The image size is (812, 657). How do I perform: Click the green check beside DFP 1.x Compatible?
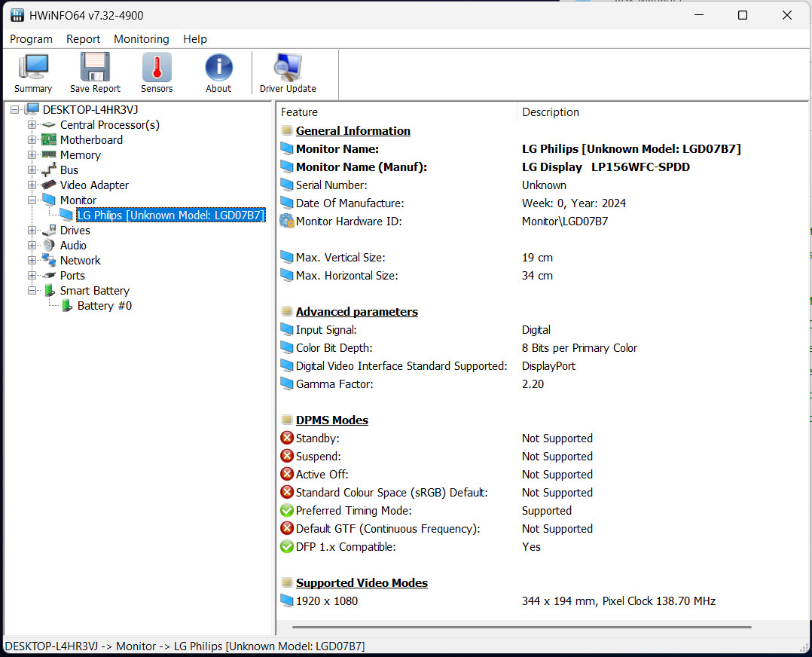[x=287, y=547]
